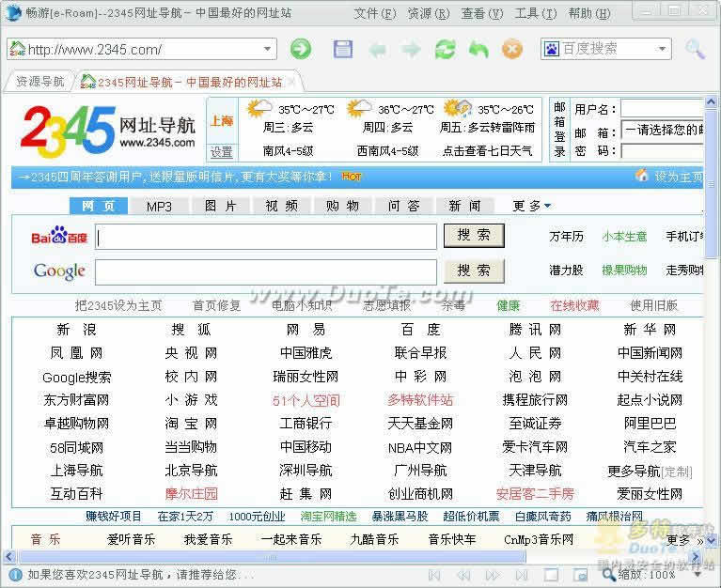Open the 查看(V) menu

click(482, 13)
